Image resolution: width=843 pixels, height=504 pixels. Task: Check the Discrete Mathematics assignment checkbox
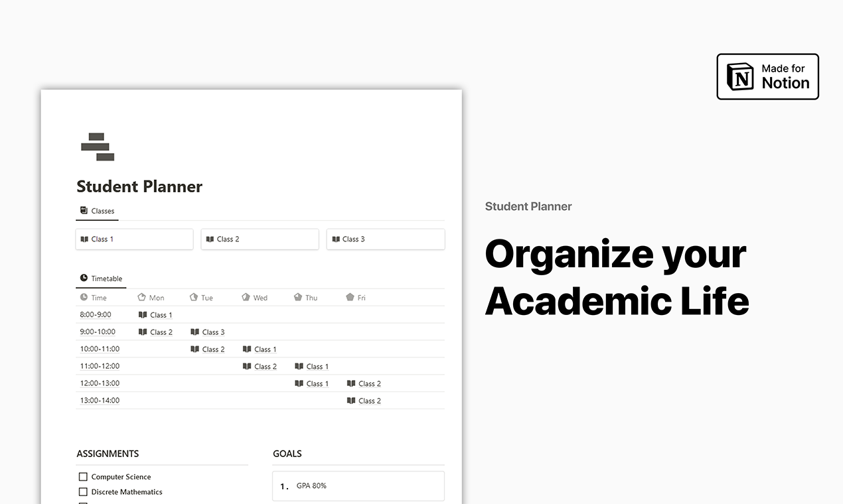click(x=83, y=491)
